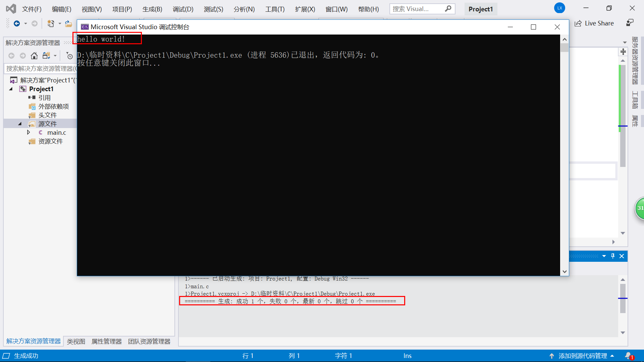Screen dimensions: 644x362
Task: Open the output panel window position dropdown
Action: [604, 256]
